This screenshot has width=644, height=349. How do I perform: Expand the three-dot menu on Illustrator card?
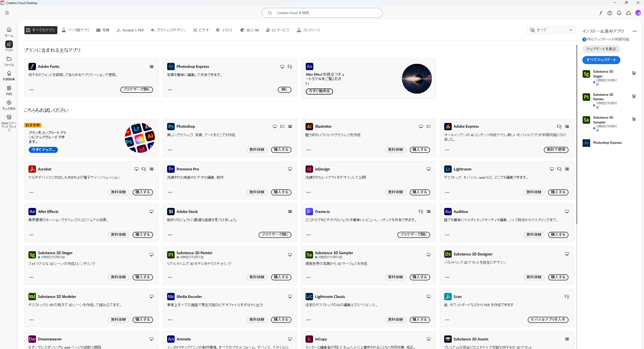pos(308,150)
